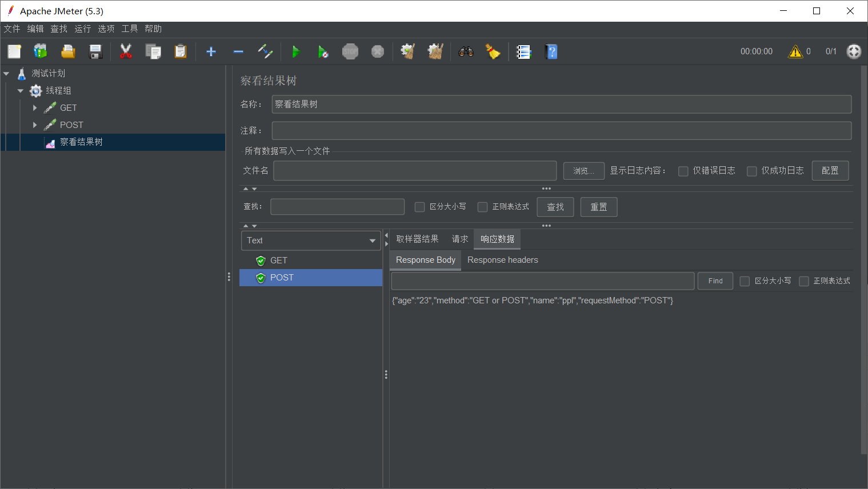Viewport: 868px width, 489px height.
Task: Click the Find button in response panel
Action: [x=715, y=281]
